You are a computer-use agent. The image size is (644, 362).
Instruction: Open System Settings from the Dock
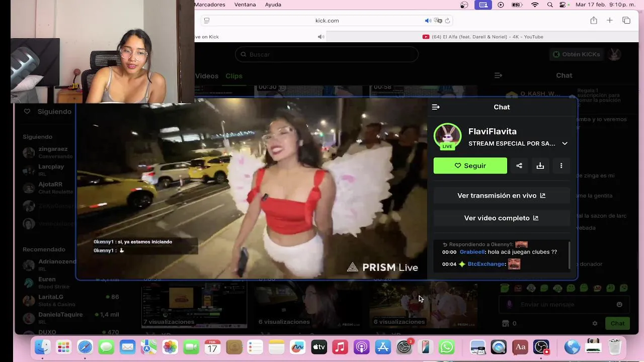[405, 347]
